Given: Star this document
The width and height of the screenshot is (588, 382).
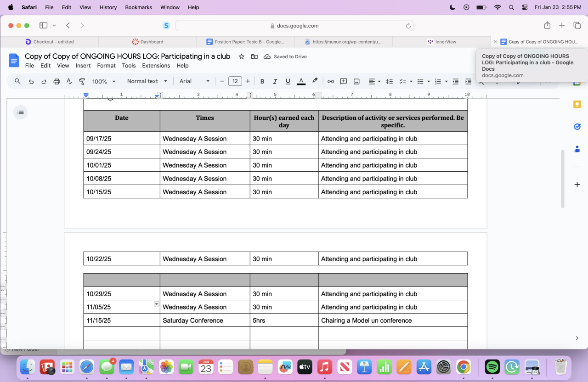Looking at the screenshot, I should click(241, 56).
